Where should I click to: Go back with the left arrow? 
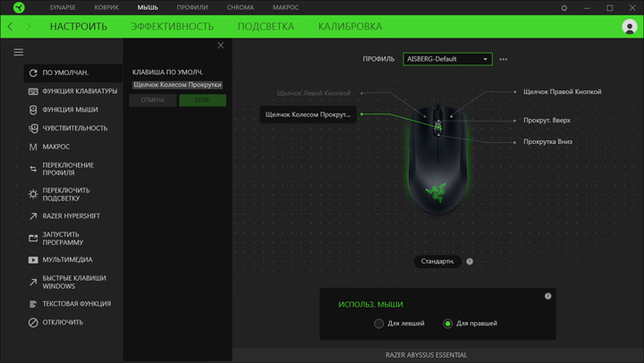[x=10, y=27]
